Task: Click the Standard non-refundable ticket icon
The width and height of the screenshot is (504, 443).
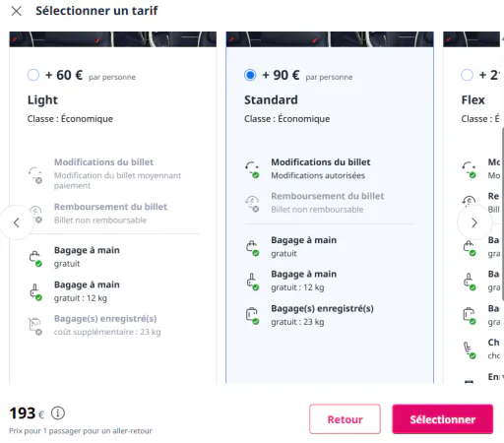Action: tap(252, 204)
